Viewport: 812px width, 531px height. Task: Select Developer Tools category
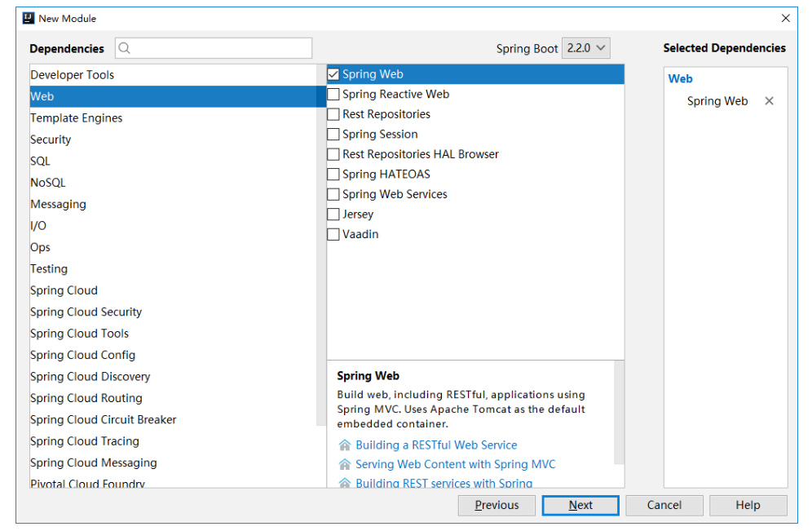point(73,75)
